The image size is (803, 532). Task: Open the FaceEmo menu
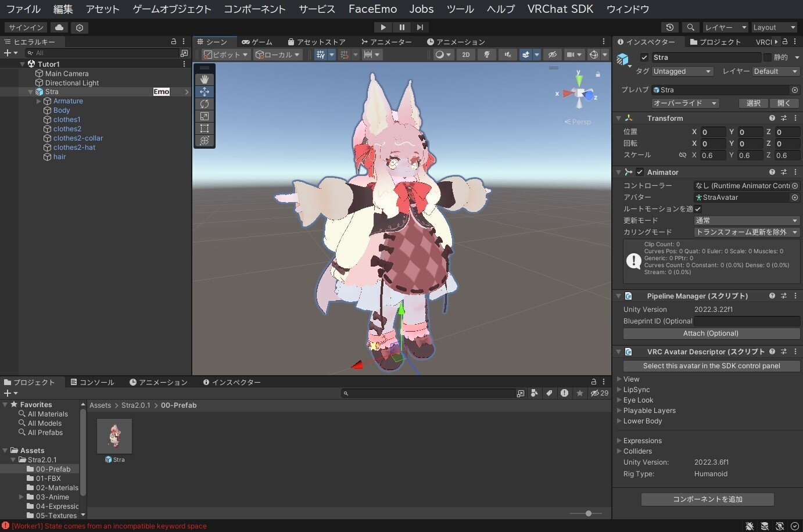tap(372, 9)
